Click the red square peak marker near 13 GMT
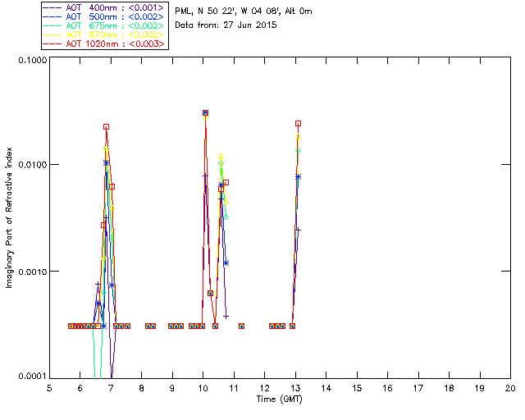The width and height of the screenshot is (525, 420). click(x=298, y=124)
